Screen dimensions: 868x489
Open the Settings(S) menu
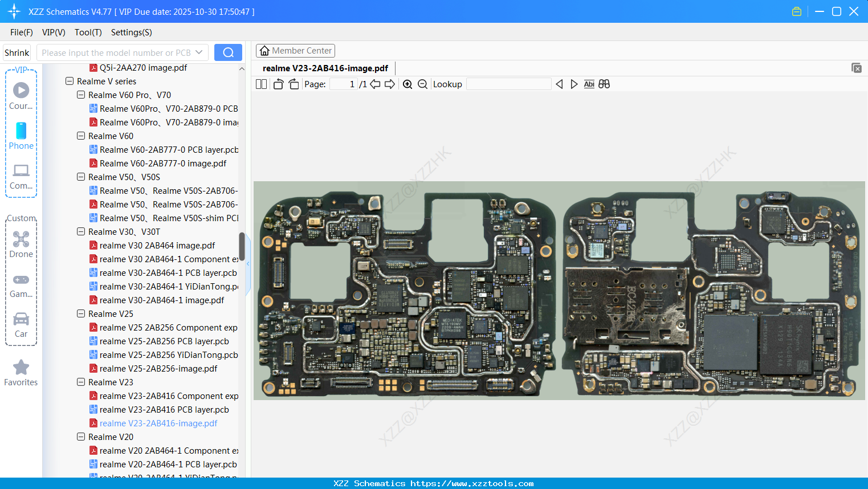pos(131,32)
